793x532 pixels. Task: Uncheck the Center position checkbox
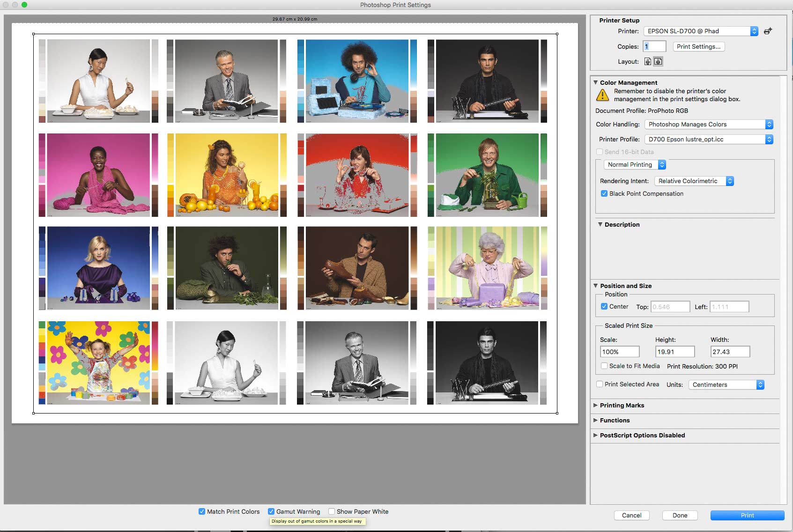click(604, 306)
